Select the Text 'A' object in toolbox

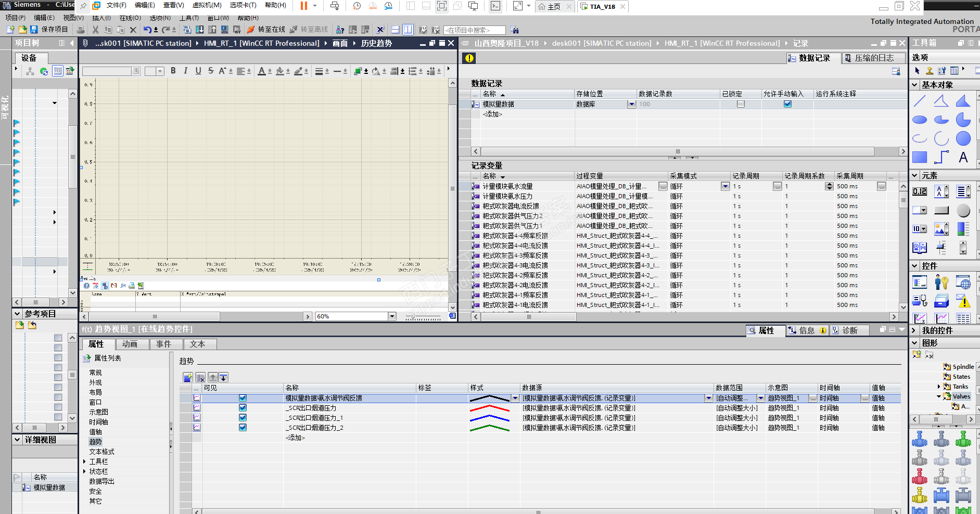(963, 157)
